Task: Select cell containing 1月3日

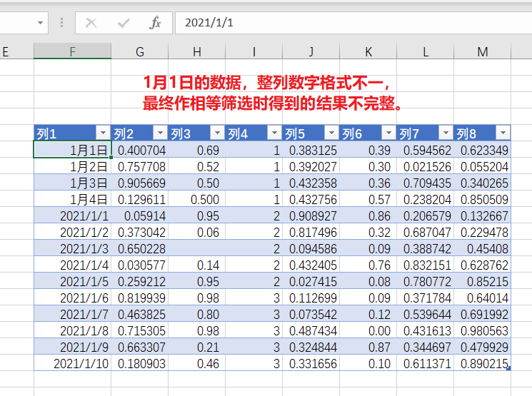Action: pyautogui.click(x=72, y=183)
